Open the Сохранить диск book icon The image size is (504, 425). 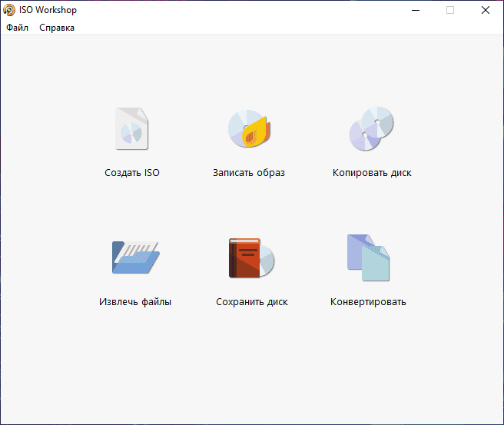252,257
